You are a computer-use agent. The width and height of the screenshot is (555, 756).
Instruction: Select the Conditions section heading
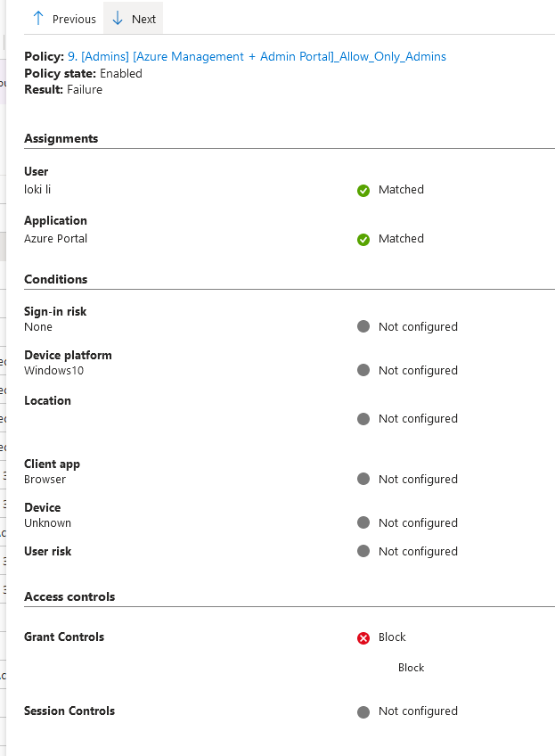(55, 279)
